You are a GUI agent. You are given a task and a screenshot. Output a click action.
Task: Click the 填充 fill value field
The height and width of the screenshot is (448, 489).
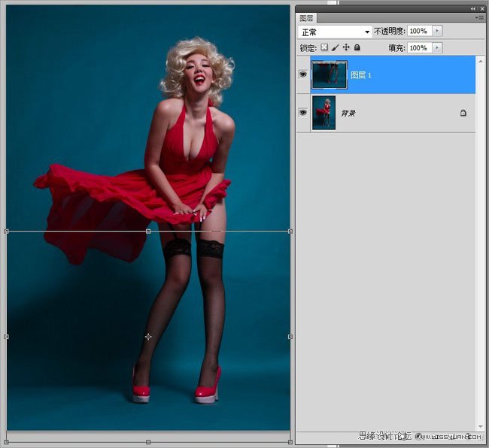click(419, 47)
